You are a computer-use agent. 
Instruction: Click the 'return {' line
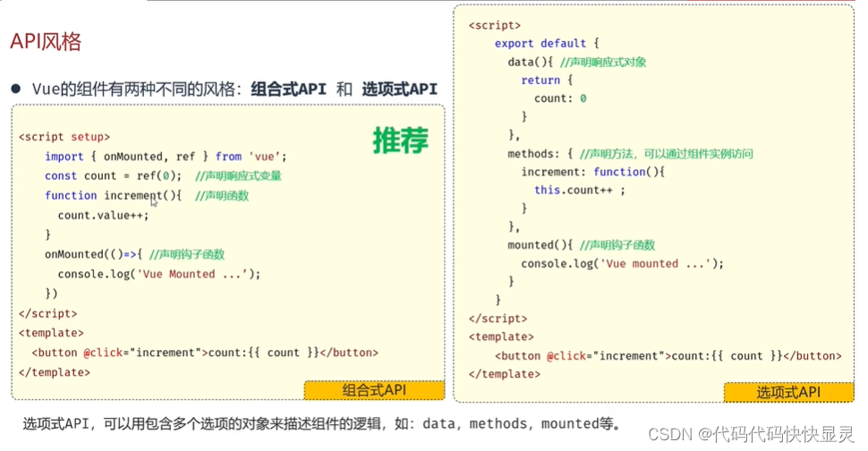click(547, 81)
